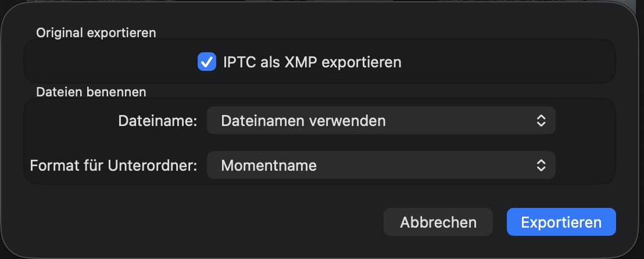The width and height of the screenshot is (644, 259).
Task: Open the Dateiname dropdown menu
Action: pyautogui.click(x=381, y=121)
